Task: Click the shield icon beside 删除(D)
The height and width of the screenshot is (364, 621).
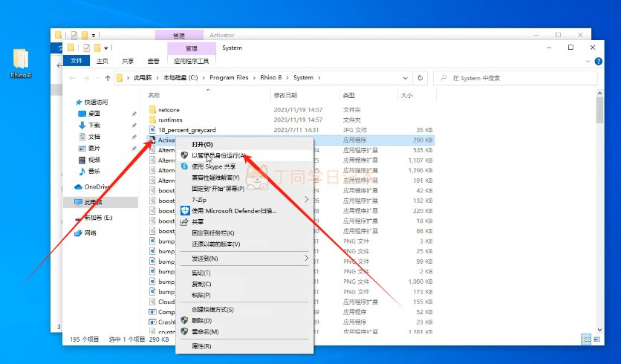Action: (184, 320)
